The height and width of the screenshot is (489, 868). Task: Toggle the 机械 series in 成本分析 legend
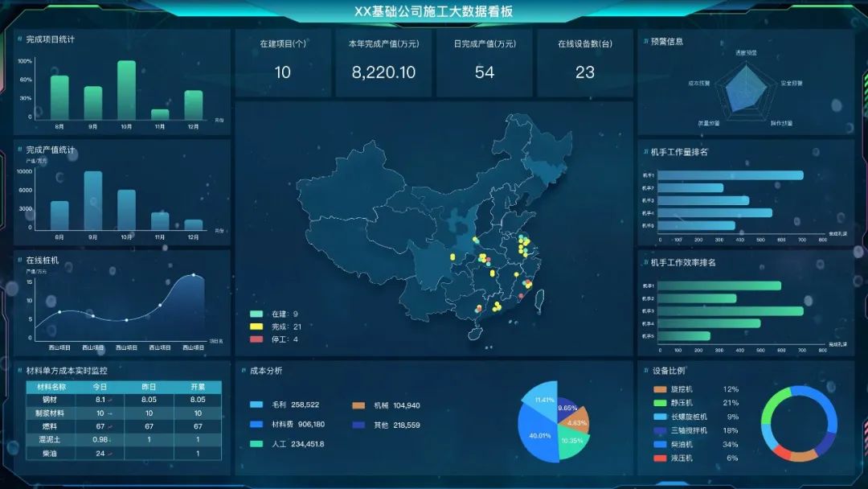coord(385,405)
